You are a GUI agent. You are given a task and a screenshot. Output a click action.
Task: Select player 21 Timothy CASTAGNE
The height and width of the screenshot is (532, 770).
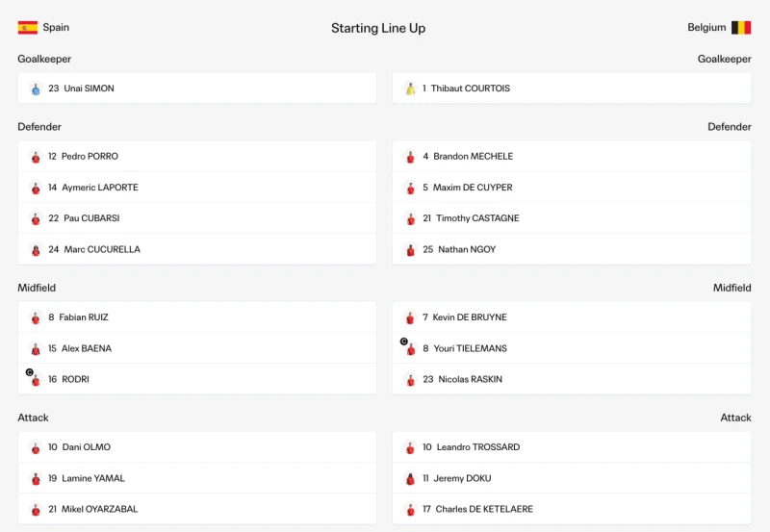click(x=571, y=218)
